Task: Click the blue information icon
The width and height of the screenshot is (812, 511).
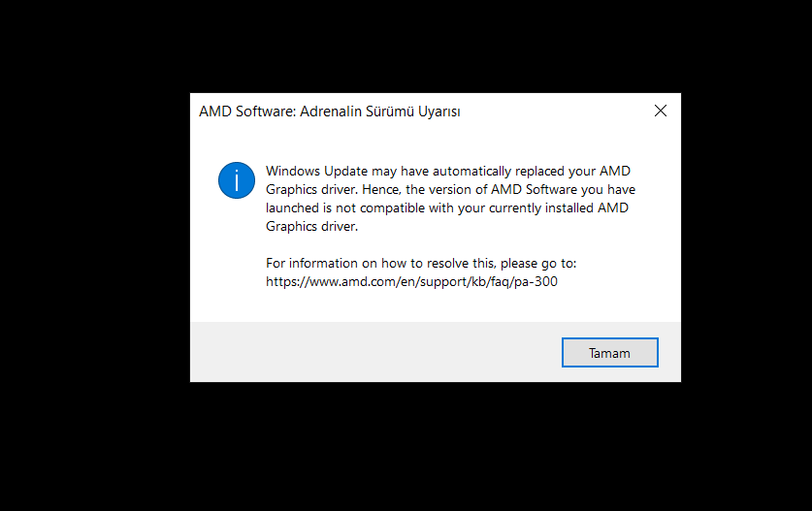Action: [x=237, y=180]
